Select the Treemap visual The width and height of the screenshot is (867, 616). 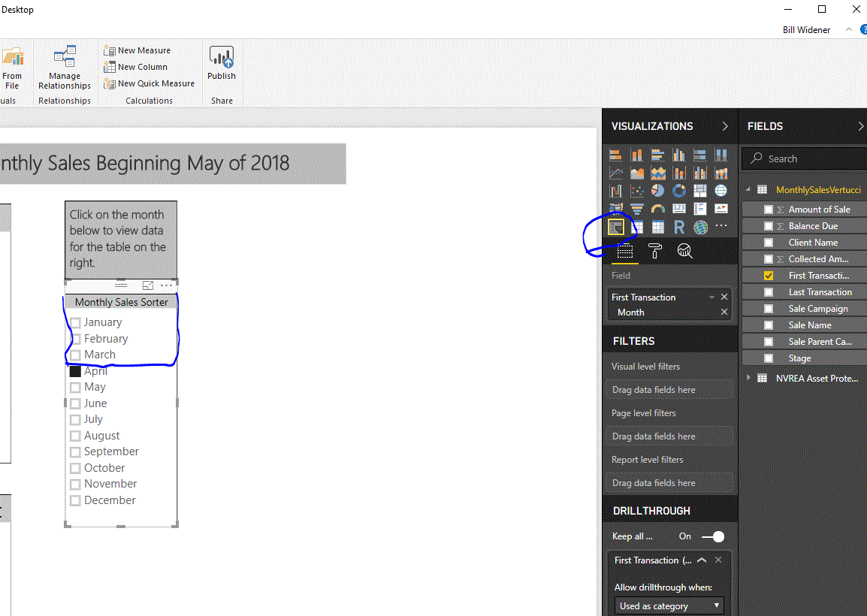coord(699,191)
